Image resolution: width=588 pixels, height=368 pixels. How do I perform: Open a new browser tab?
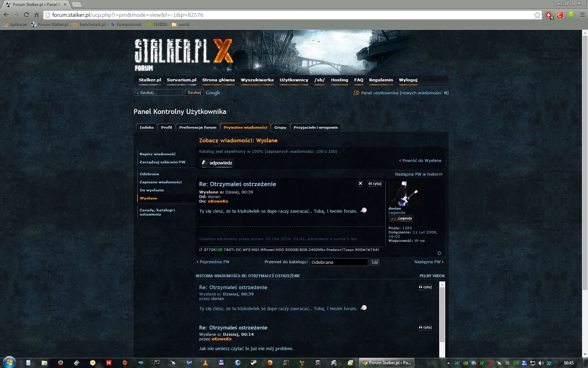[x=76, y=5]
